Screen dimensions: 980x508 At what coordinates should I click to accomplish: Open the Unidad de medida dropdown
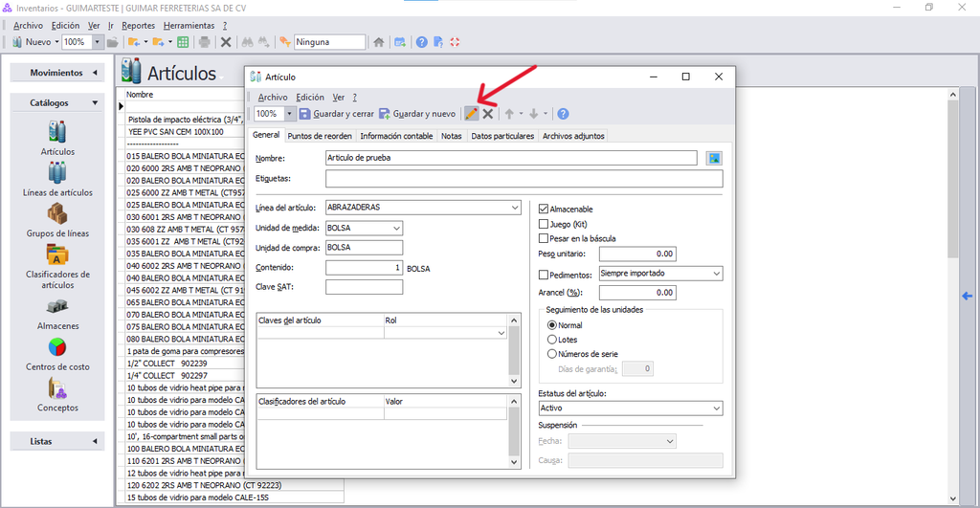coord(396,228)
